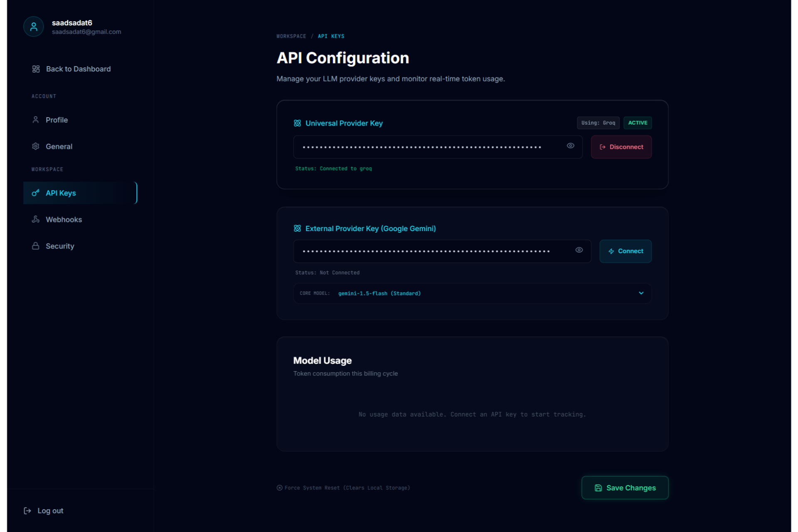This screenshot has height=532, width=798.
Task: Click the Log out arrow icon
Action: click(x=27, y=511)
